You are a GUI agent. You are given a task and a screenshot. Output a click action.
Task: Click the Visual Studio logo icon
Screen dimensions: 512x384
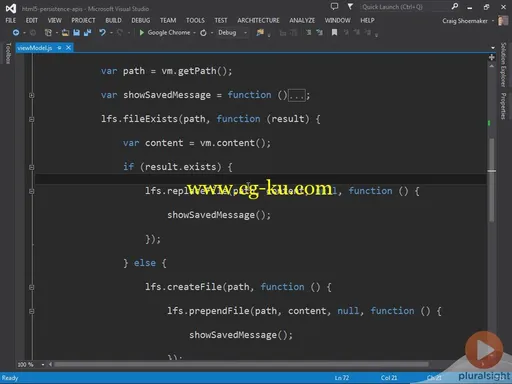11,8
